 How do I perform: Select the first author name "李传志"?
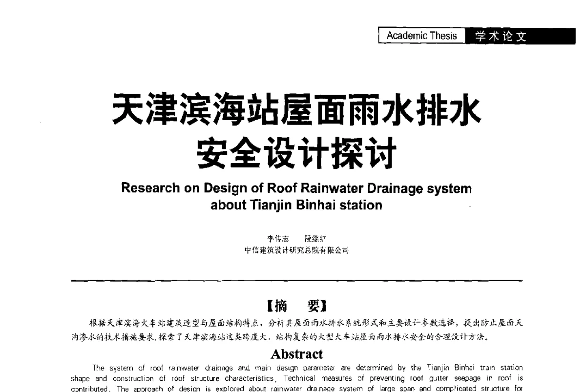point(277,239)
